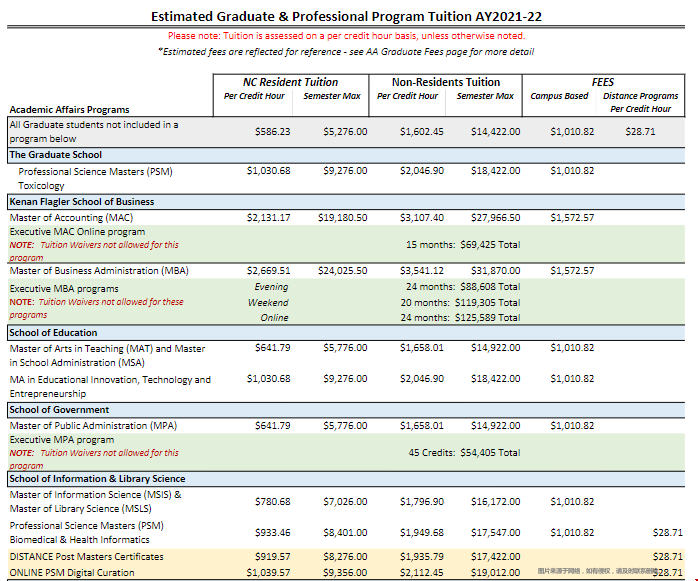Select the $8,276.00 semester max value
The width and height of the screenshot is (698, 581).
[345, 557]
